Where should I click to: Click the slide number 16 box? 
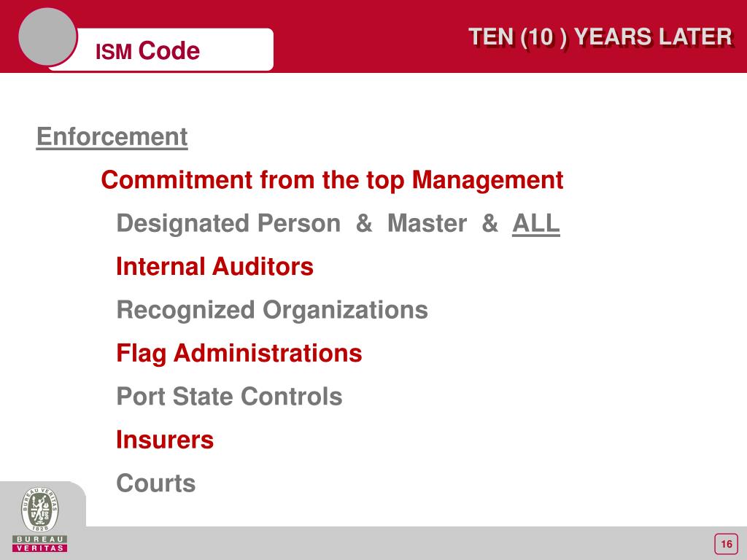[726, 544]
